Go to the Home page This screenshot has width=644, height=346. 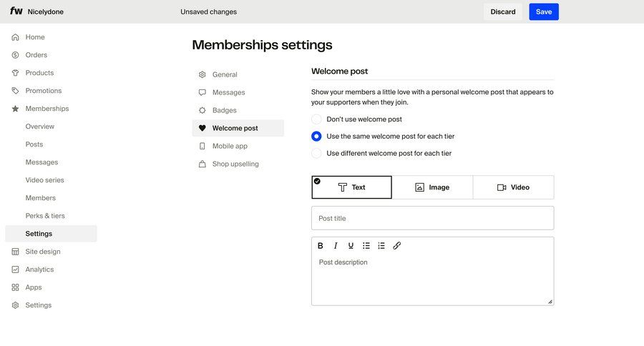[x=35, y=37]
